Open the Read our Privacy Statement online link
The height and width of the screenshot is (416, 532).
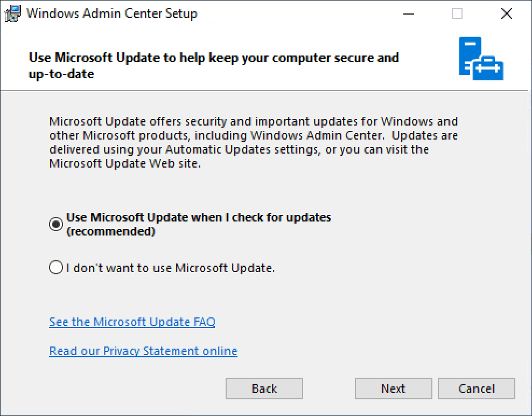143,351
